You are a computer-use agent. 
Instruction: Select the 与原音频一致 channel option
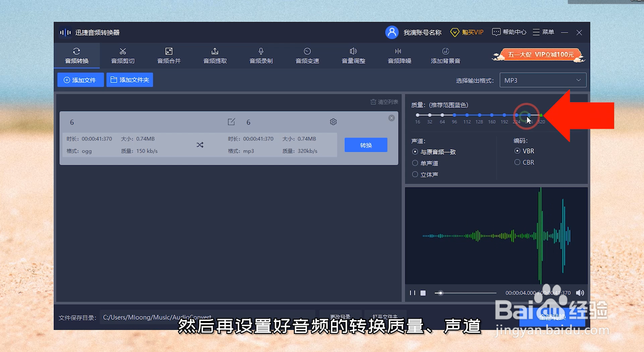[434, 152]
